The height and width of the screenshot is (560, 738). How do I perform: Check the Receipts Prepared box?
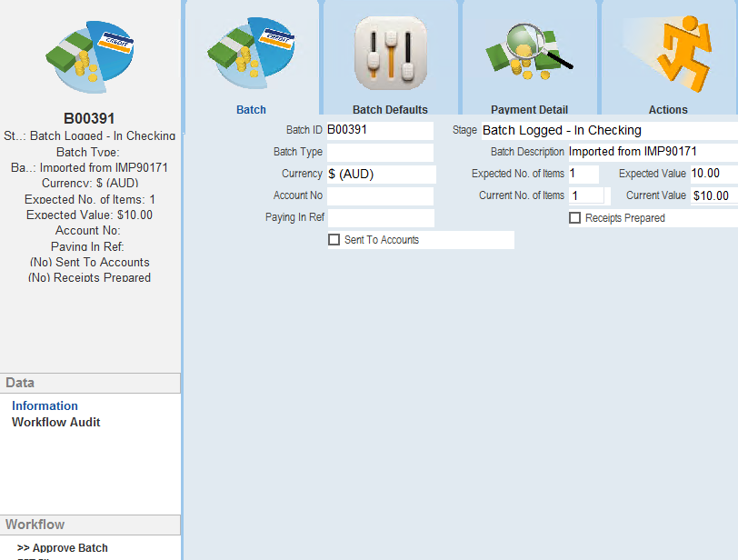[x=574, y=217]
